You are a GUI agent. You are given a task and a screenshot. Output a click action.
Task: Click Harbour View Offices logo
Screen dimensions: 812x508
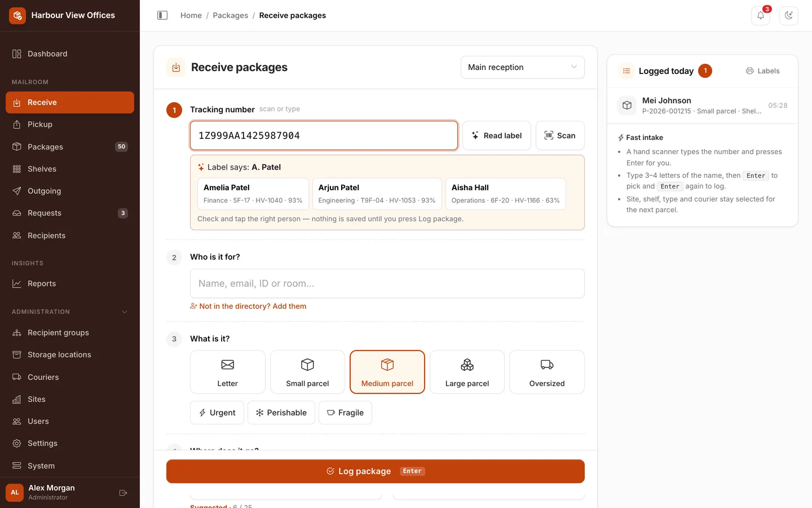17,15
